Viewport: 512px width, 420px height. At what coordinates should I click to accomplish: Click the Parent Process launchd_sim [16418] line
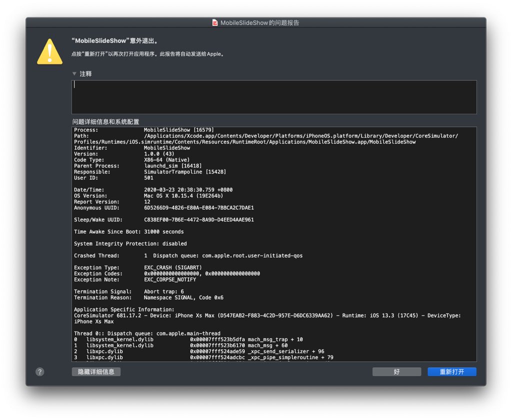click(x=138, y=166)
